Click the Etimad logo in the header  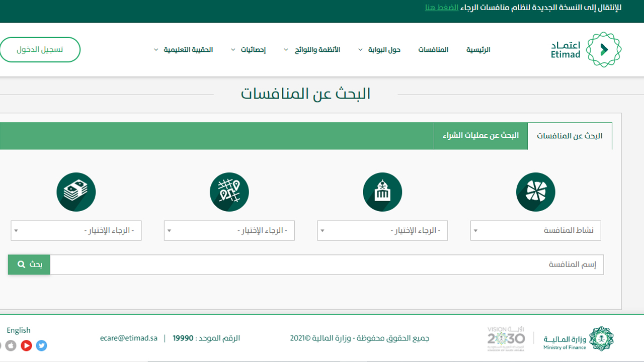coord(586,49)
